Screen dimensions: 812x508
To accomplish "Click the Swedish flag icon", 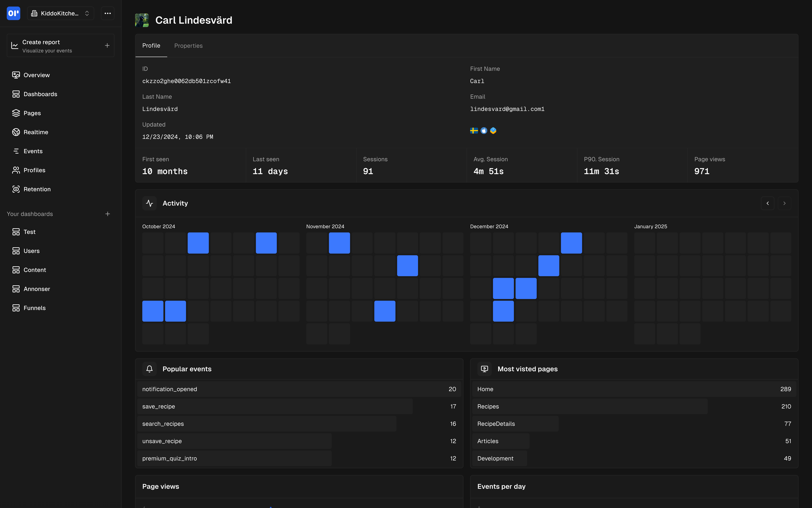I will (474, 131).
